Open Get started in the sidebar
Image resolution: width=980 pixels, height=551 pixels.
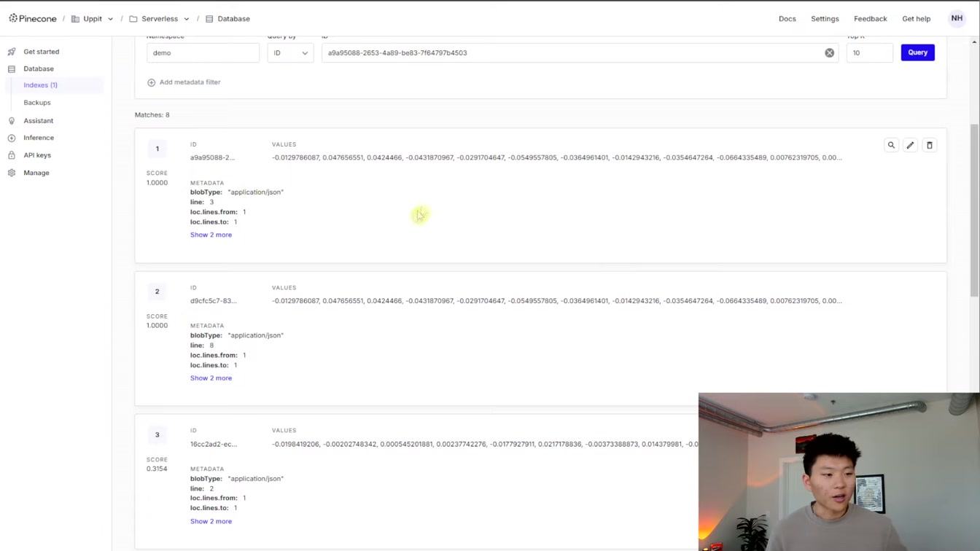click(x=41, y=52)
